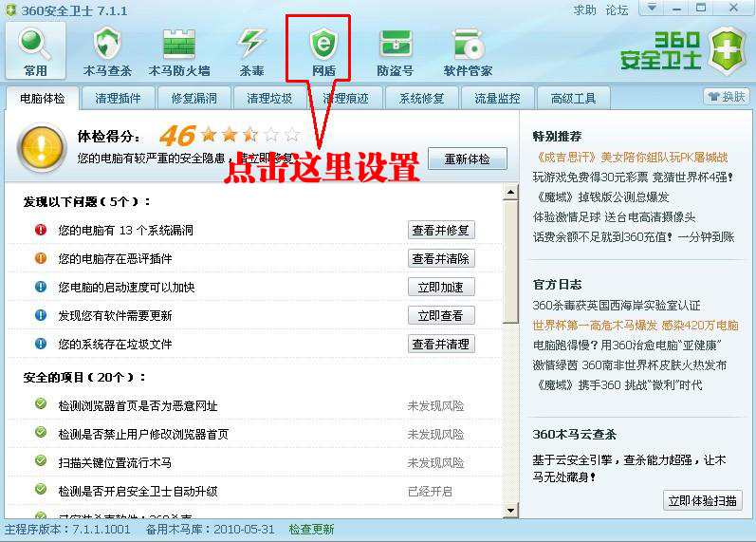Click 立即体验扫描 button
This screenshot has width=756, height=542.
point(703,500)
